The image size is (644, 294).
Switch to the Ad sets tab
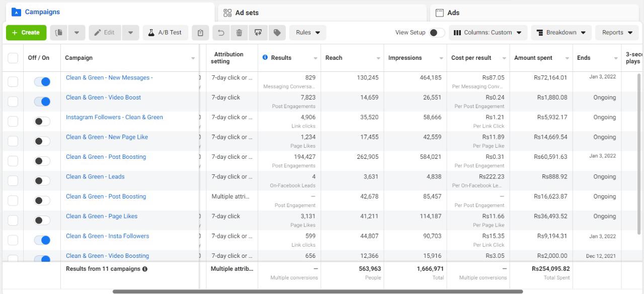tap(322, 13)
